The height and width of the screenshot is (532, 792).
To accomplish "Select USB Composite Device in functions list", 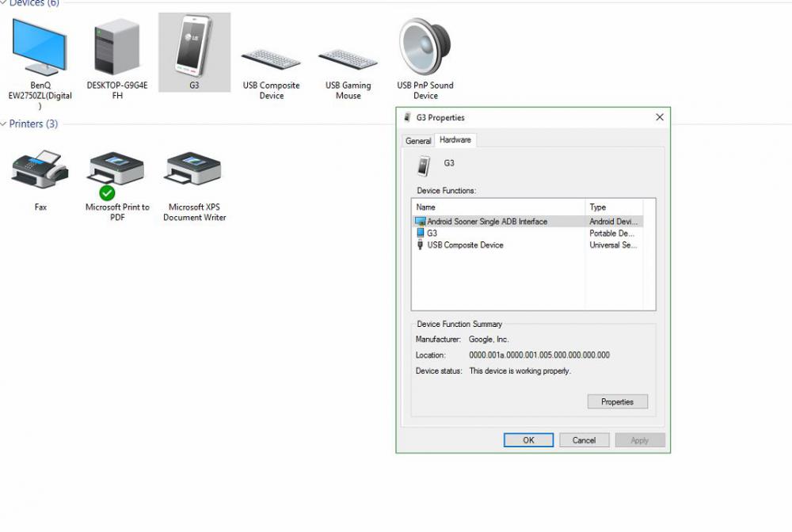I will pyautogui.click(x=465, y=245).
